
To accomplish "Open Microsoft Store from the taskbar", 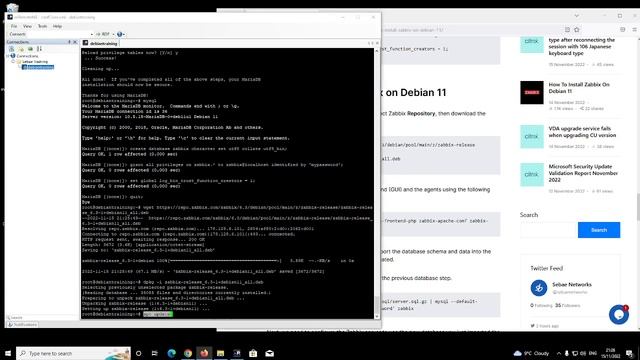I will (253, 353).
